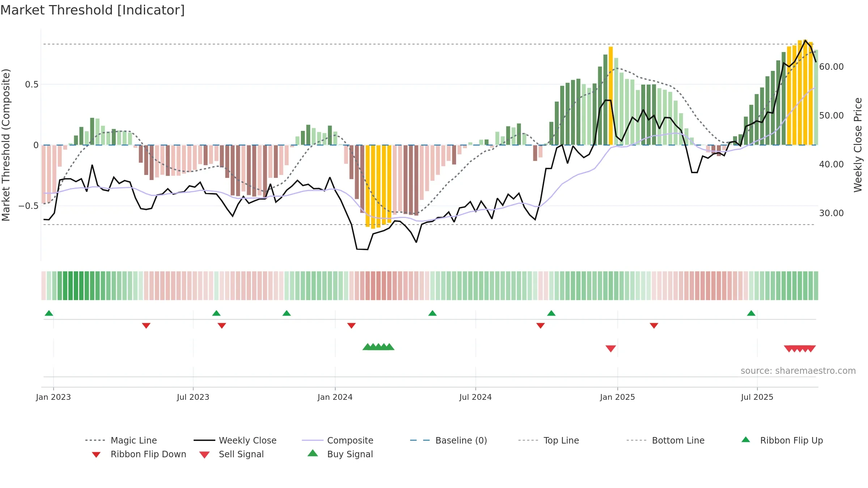
Task: Click the ribbon flip up marker near May 2024
Action: [432, 313]
